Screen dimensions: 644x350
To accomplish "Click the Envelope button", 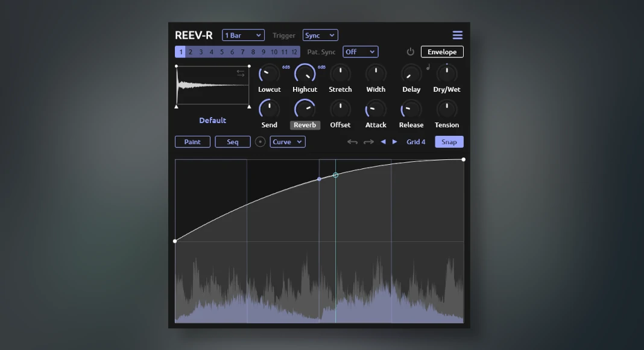I will click(x=442, y=52).
